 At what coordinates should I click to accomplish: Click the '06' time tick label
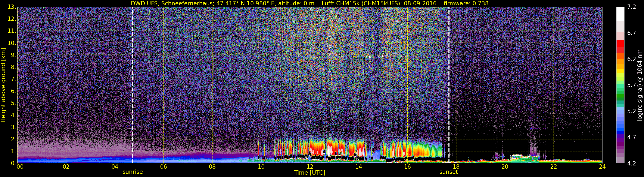[x=163, y=167]
